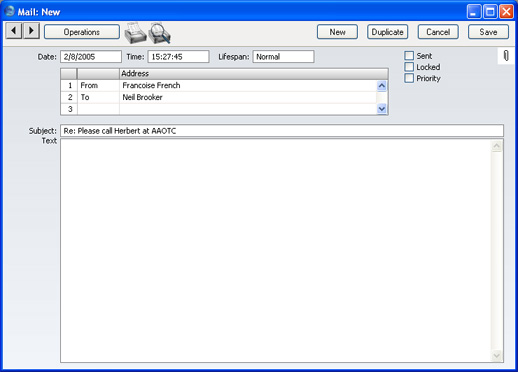The width and height of the screenshot is (518, 372).
Task: Tick the Sent checkbox
Action: (409, 56)
